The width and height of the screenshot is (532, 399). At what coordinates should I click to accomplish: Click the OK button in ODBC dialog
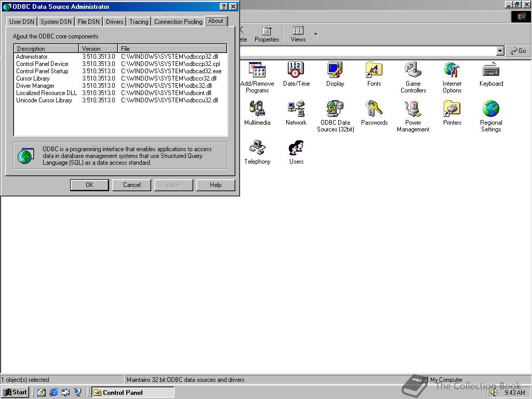89,185
